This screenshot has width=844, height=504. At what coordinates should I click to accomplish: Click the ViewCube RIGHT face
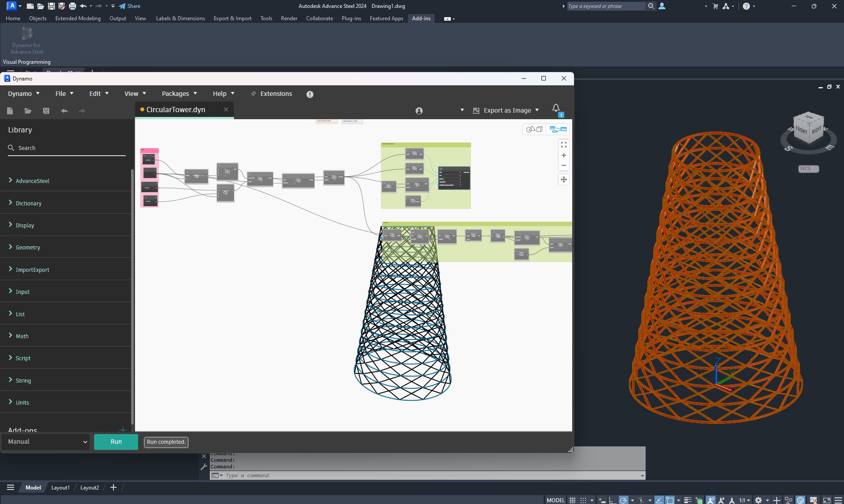coord(816,130)
